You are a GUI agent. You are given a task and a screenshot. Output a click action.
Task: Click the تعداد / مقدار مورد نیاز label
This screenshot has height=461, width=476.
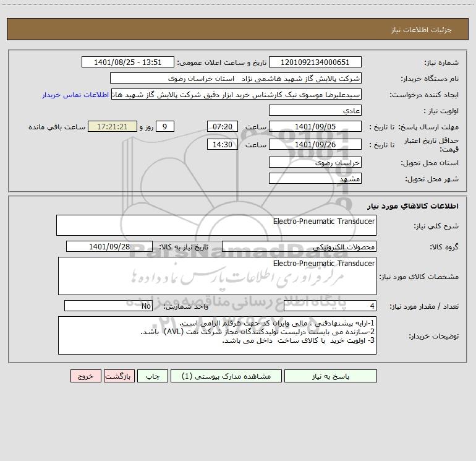point(424,307)
